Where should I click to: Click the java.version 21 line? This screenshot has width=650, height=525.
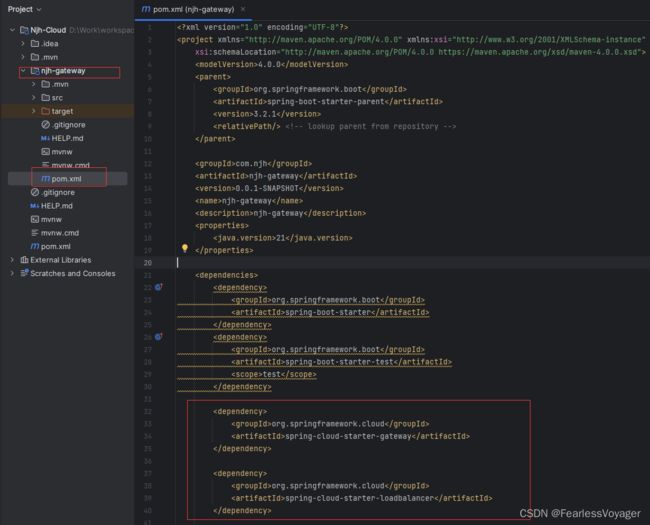(x=283, y=238)
